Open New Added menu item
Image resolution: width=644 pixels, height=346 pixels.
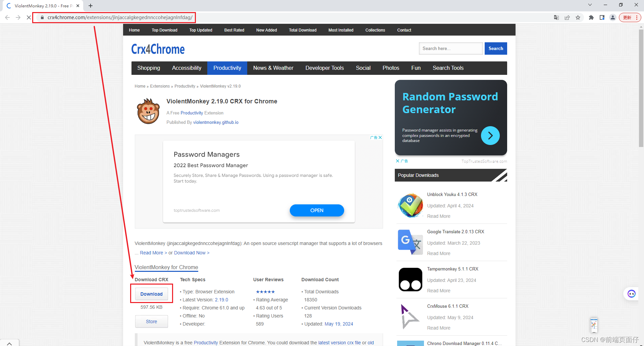[x=266, y=30]
